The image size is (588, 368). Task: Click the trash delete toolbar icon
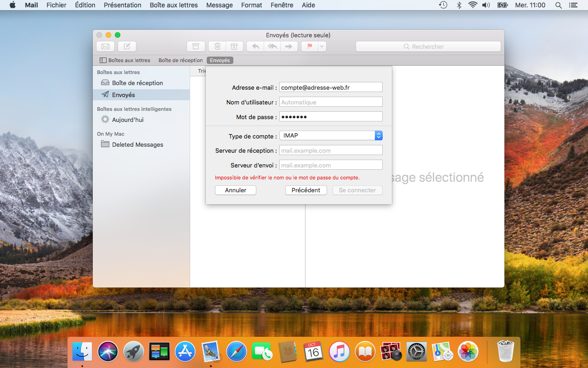point(218,46)
